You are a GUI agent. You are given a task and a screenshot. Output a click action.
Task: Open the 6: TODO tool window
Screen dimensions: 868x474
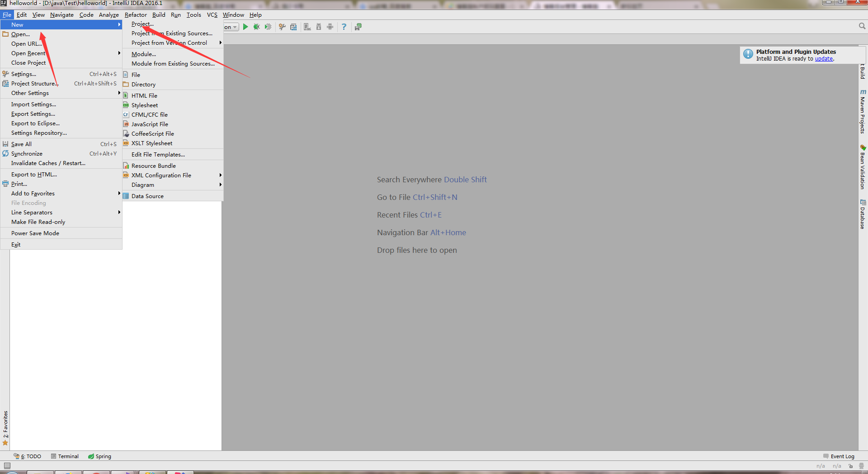pos(28,456)
